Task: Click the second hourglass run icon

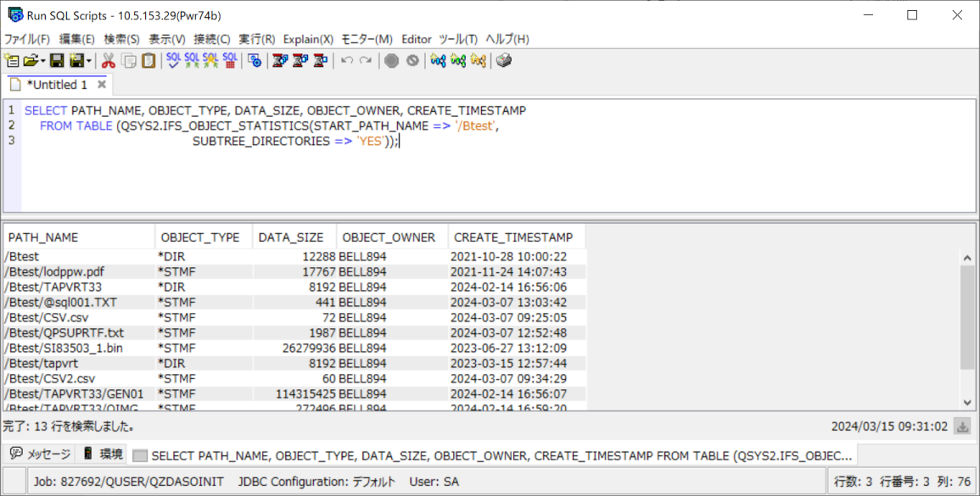Action: coord(300,60)
